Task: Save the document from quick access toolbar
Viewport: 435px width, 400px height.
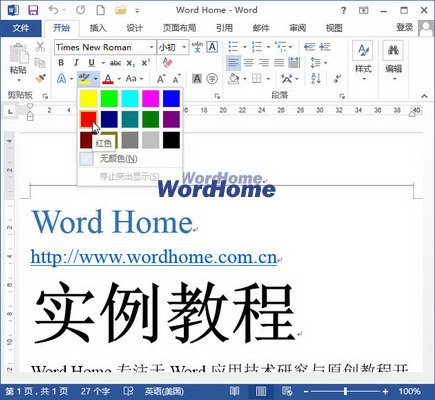Action: click(33, 10)
